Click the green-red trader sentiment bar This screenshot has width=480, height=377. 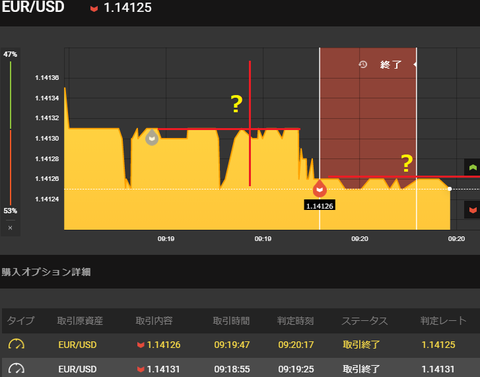[10, 133]
